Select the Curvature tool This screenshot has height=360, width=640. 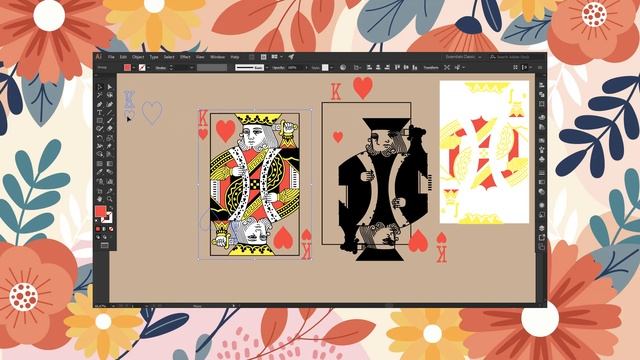point(110,104)
